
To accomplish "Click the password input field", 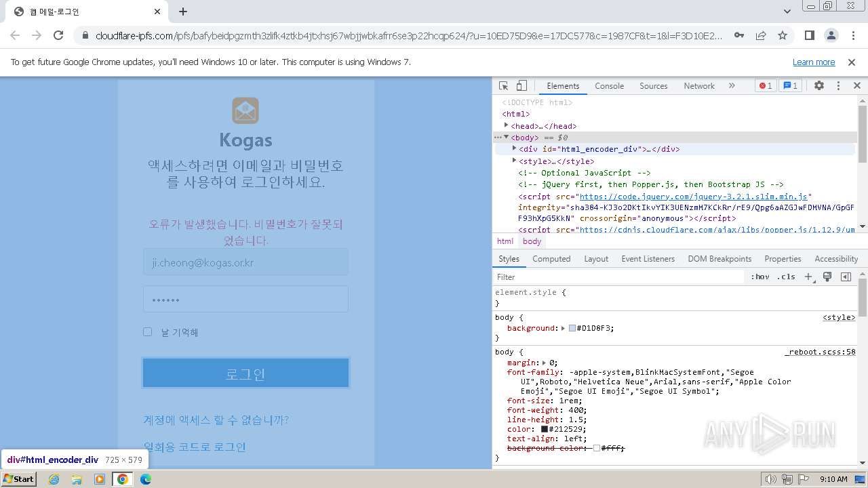I will click(245, 299).
